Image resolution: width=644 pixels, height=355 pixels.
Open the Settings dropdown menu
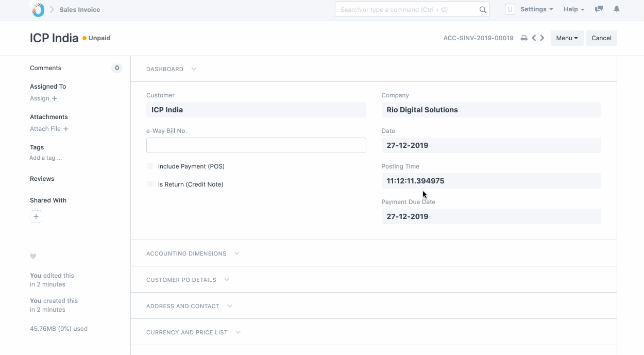tap(536, 9)
